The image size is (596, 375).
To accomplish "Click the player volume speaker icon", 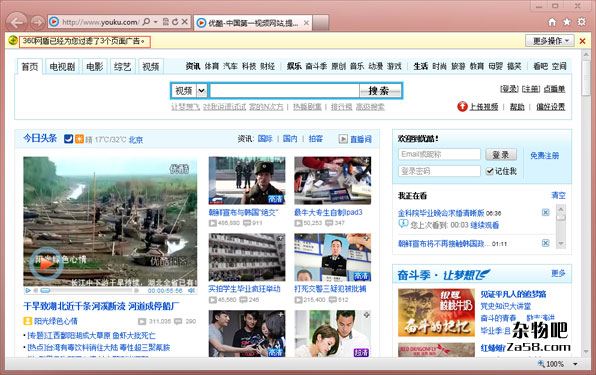I will click(x=191, y=291).
